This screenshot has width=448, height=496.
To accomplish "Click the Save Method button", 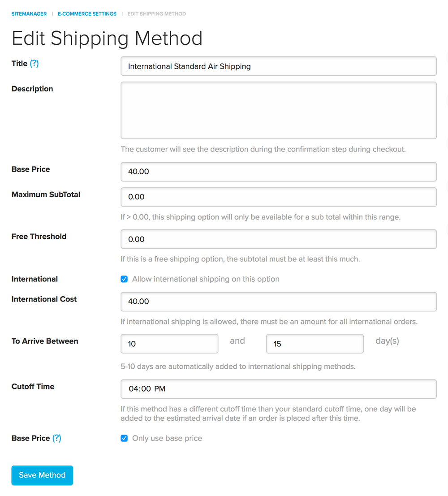I will 42,475.
